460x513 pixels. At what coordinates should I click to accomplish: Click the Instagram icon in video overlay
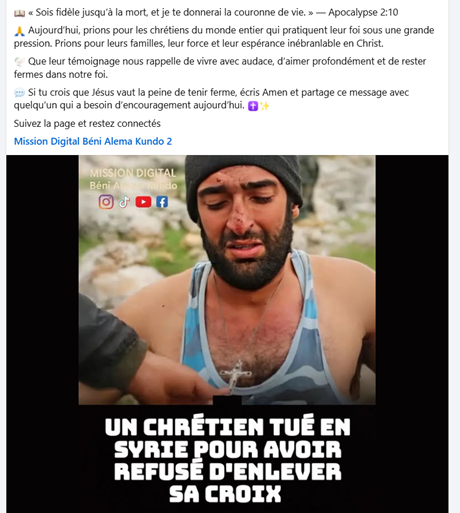[106, 202]
